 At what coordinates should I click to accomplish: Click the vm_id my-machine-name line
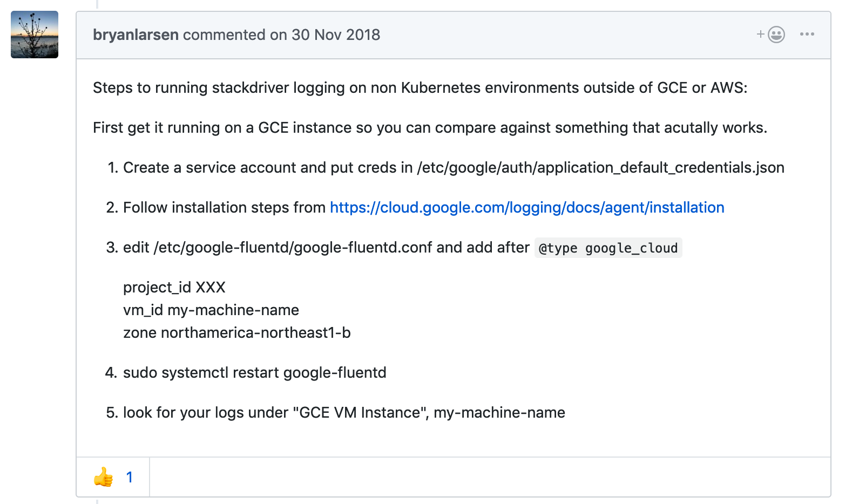tap(211, 310)
